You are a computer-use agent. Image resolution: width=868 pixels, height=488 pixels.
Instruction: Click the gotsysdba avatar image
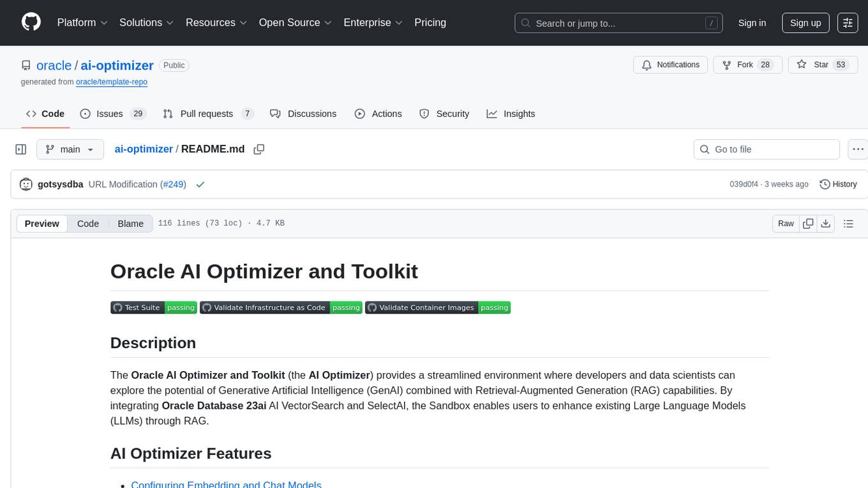[26, 184]
